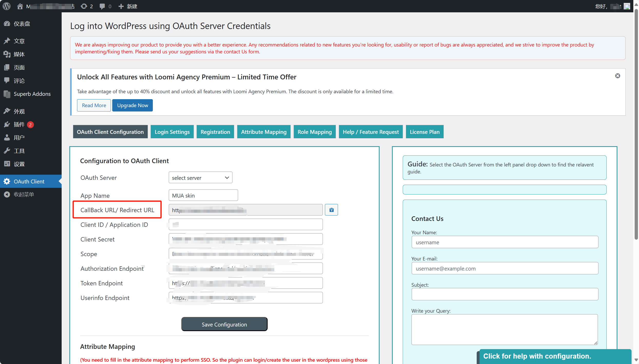Open the Help / Feature Request tab
639x364 pixels.
371,132
